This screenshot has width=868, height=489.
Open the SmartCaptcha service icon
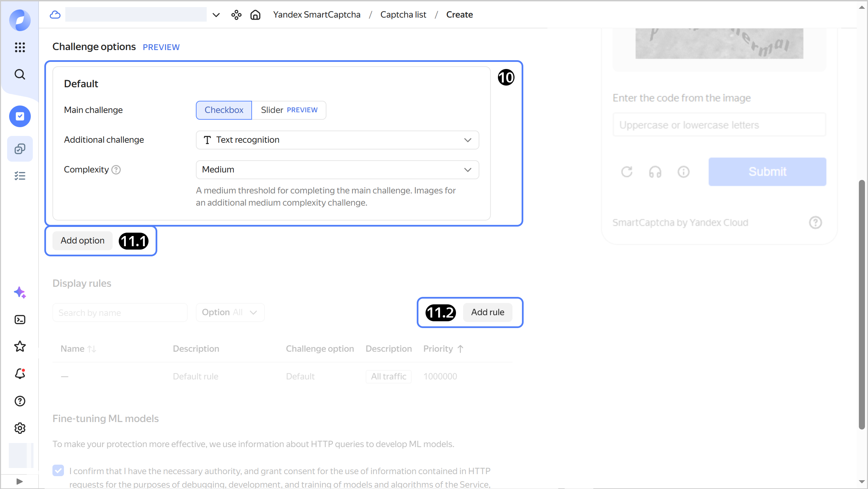tap(20, 116)
